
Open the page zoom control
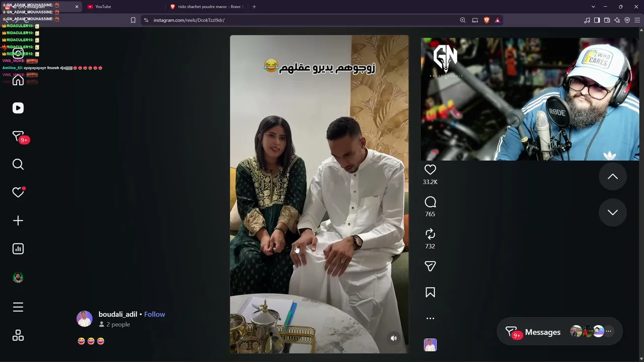pos(463,20)
